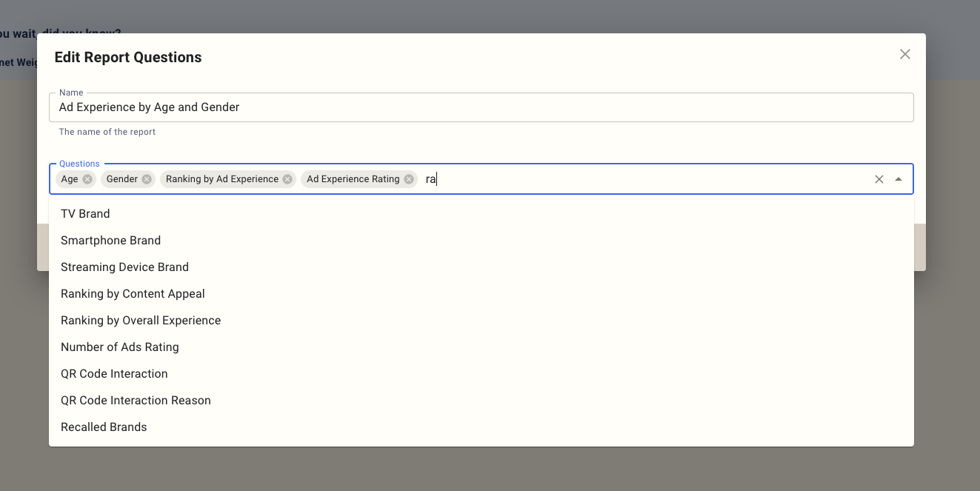This screenshot has width=980, height=491.
Task: Delete the Ranking by Ad Experience chip
Action: click(287, 179)
